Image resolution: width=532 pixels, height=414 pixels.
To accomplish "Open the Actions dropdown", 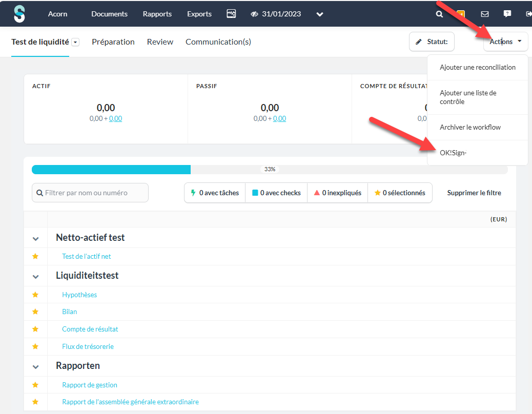I will coord(505,42).
